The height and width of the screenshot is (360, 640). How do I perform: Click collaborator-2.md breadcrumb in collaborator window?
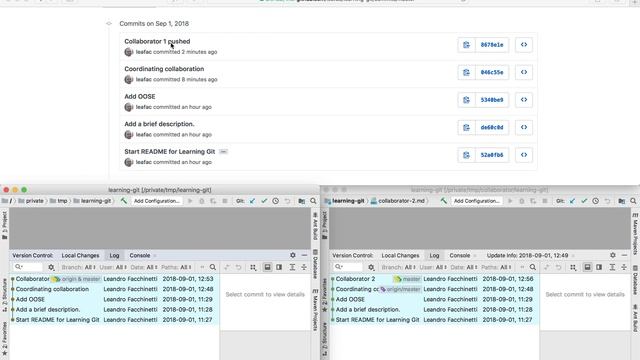(x=398, y=201)
